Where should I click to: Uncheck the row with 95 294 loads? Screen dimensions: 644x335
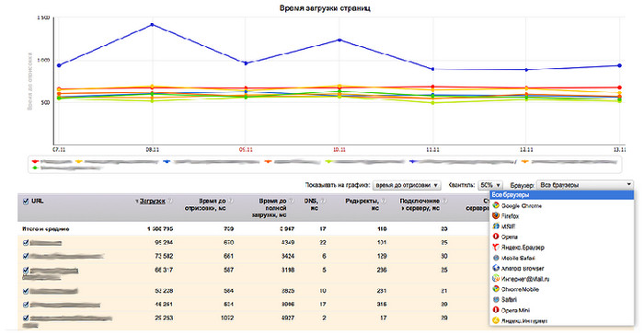click(x=26, y=243)
